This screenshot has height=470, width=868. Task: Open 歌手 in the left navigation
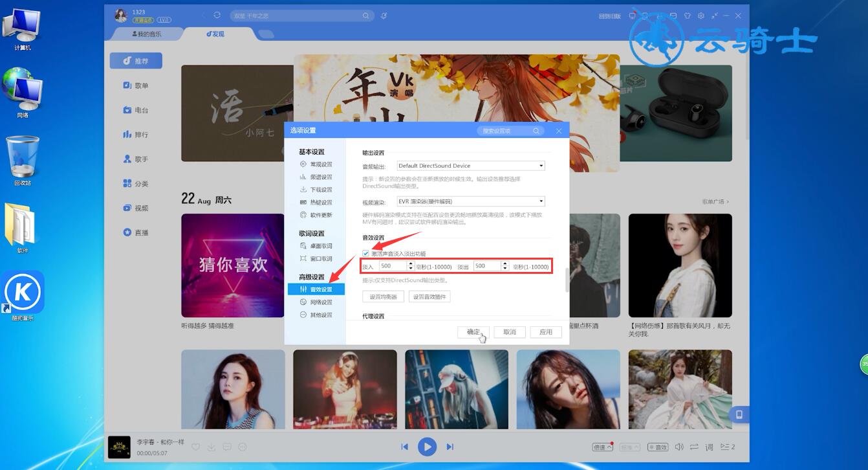(136, 159)
